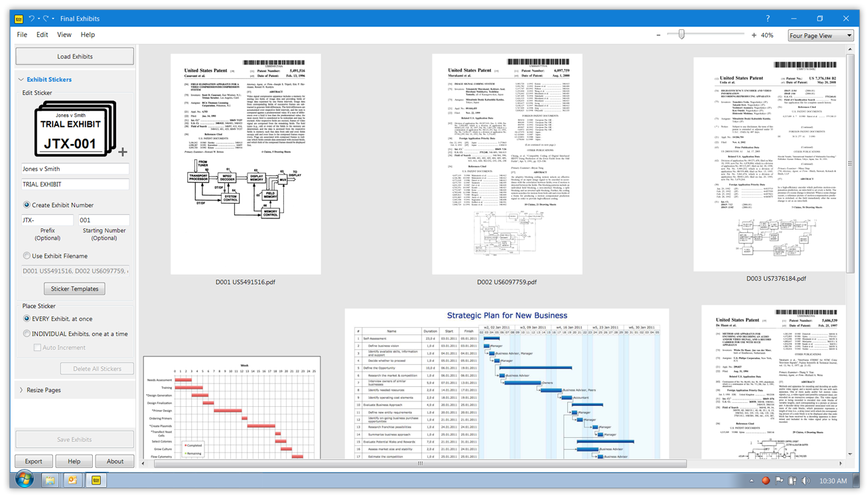Screen dimensions: 868x501
Task: Select the US patent 5,606,539 page thumbnail
Action: [x=774, y=382]
